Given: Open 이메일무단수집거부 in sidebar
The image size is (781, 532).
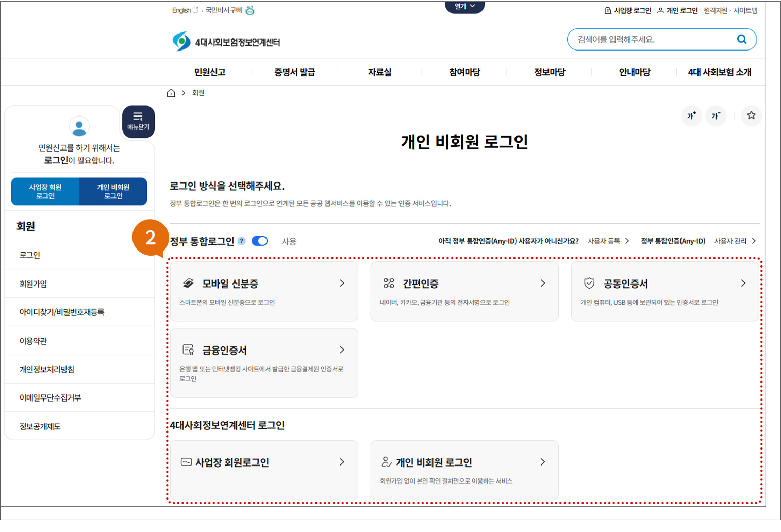Looking at the screenshot, I should pyautogui.click(x=50, y=397).
